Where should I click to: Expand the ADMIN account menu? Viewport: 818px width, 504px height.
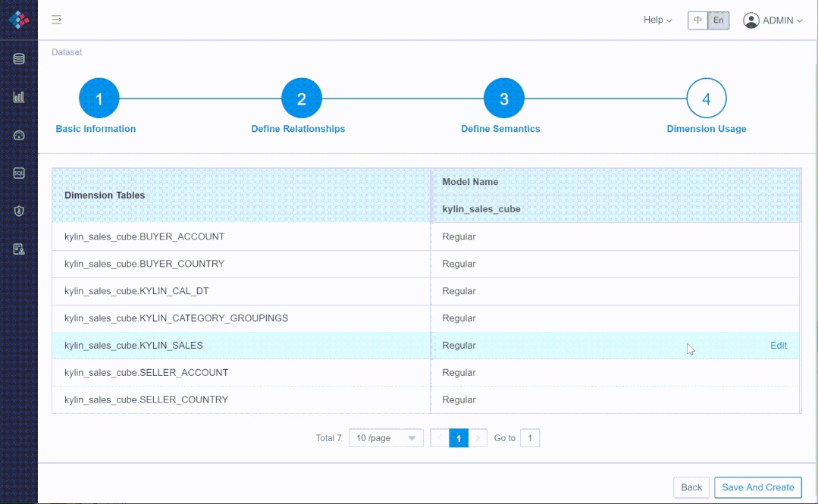(782, 20)
